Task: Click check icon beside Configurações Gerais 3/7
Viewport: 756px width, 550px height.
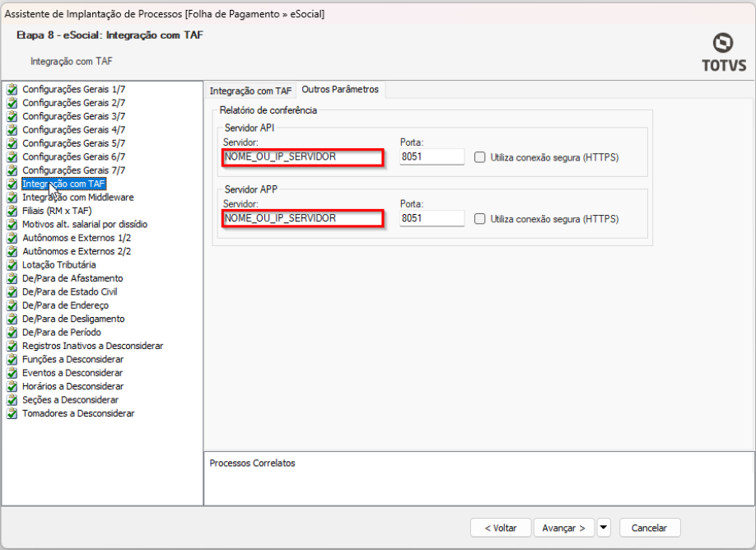Action: [x=12, y=116]
